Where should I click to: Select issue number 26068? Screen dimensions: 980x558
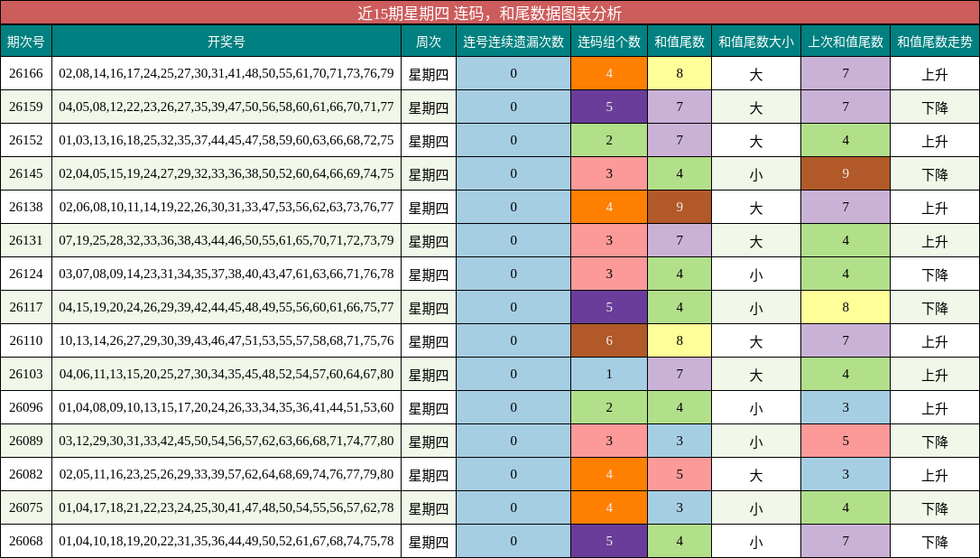coord(25,541)
